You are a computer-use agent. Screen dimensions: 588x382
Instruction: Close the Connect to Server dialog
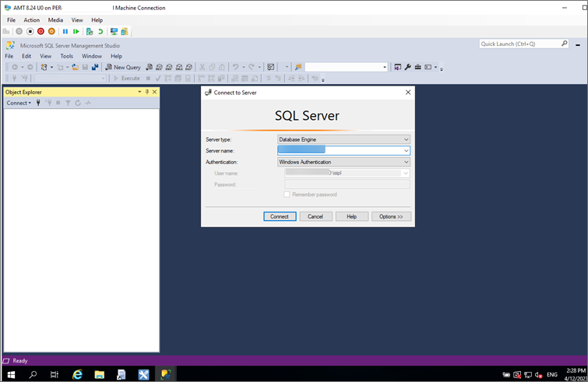[x=408, y=93]
